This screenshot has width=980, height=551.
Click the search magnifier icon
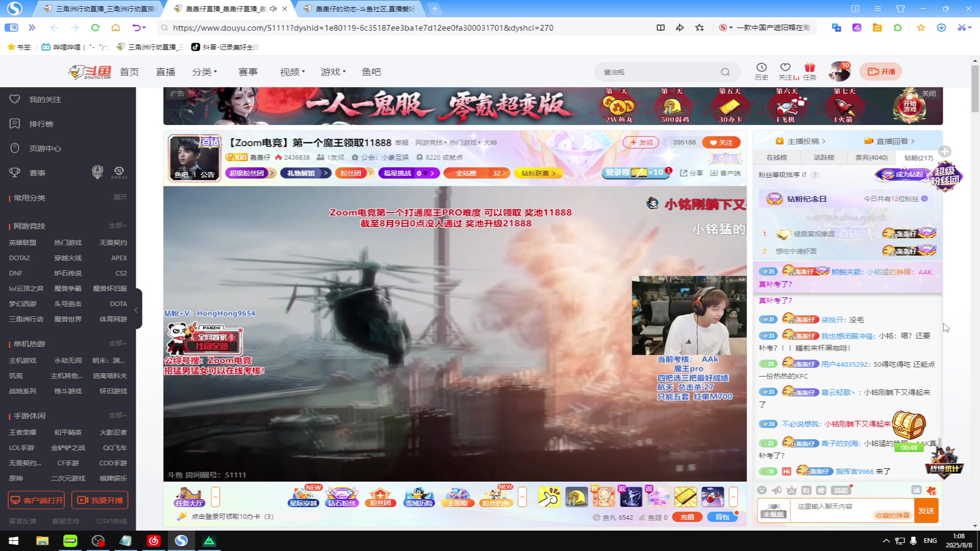click(x=725, y=72)
